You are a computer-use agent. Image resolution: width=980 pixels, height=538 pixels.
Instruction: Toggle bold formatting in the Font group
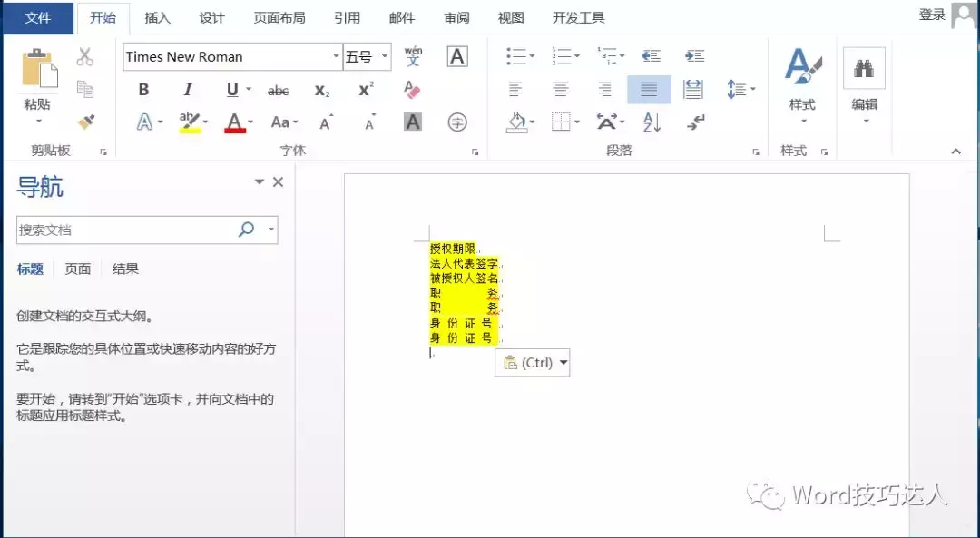click(x=142, y=89)
